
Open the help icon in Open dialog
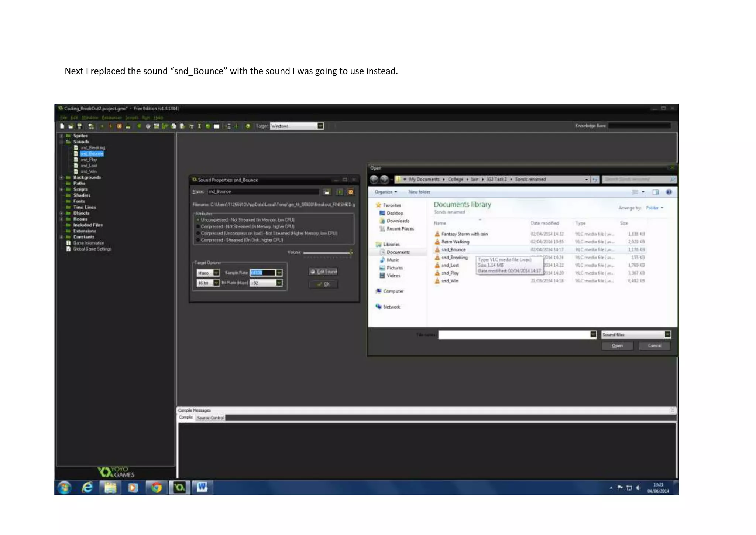669,192
